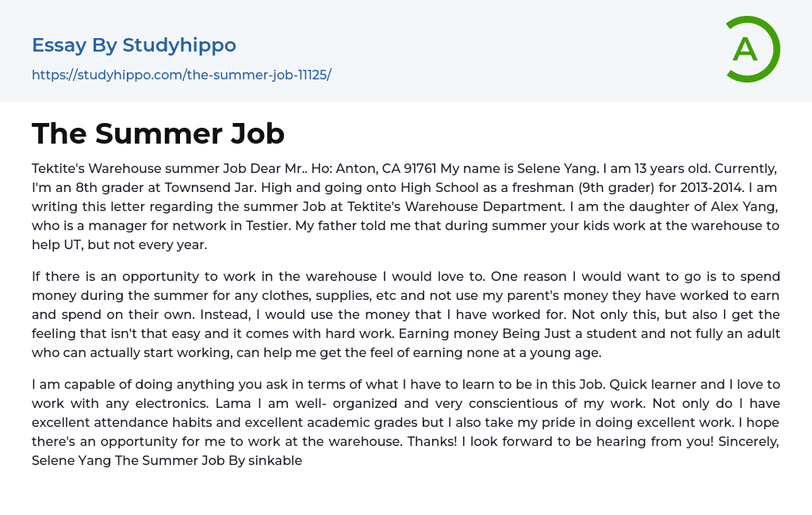This screenshot has width=812, height=515.
Task: Open the studyhippo.com essay URL link
Action: point(181,75)
